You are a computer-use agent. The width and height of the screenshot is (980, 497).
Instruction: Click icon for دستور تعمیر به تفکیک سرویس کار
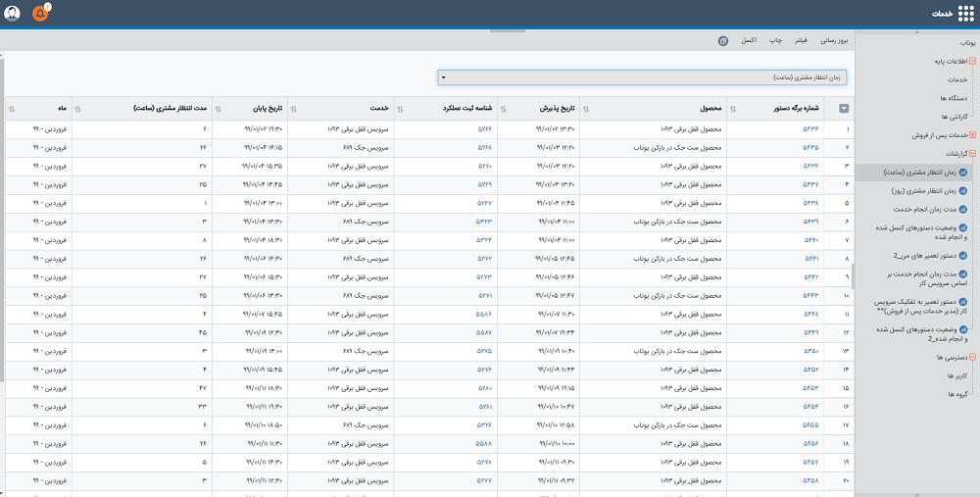[963, 302]
